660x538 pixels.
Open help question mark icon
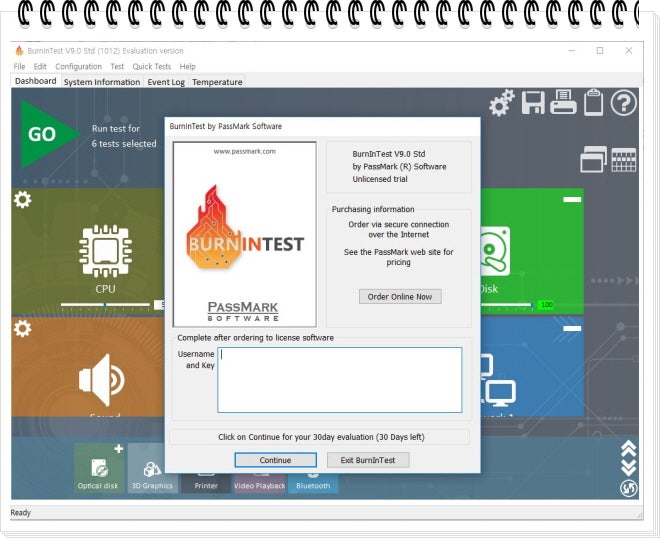tap(624, 102)
